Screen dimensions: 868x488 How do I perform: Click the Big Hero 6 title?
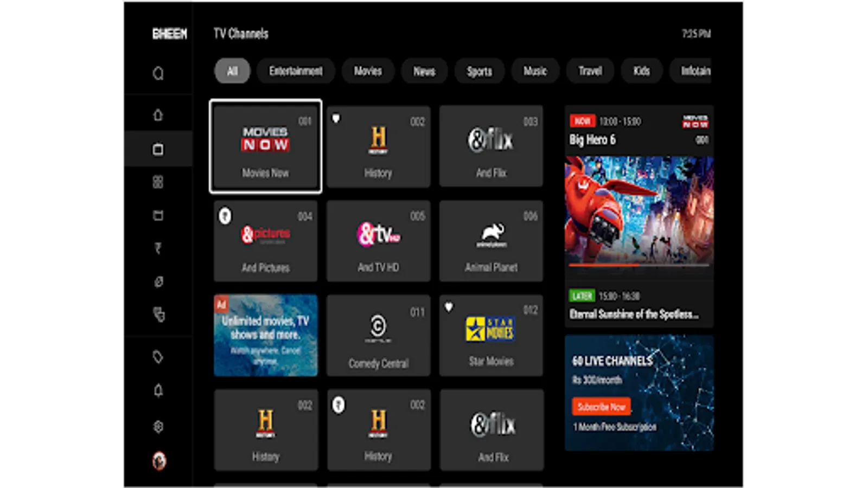(x=592, y=140)
